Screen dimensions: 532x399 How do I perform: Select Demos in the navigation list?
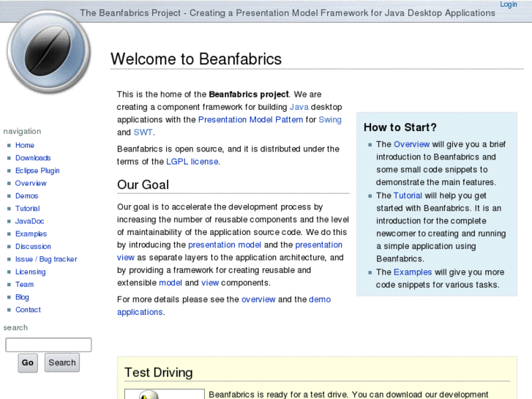point(26,196)
